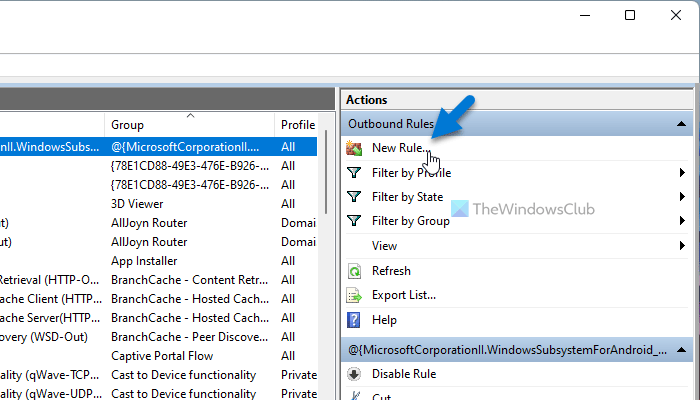Viewport: 700px width, 400px height.
Task: Maximize the firewall window
Action: [630, 15]
